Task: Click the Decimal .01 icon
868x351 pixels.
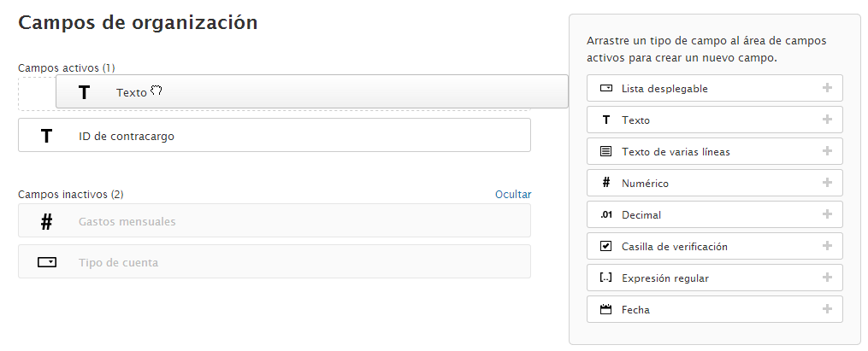Action: pyautogui.click(x=605, y=215)
